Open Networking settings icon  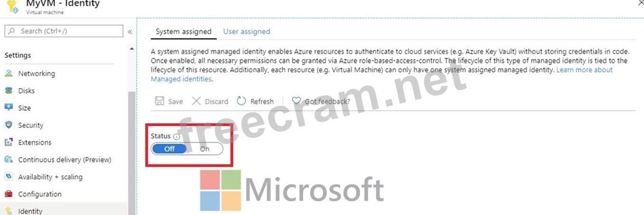tap(9, 73)
